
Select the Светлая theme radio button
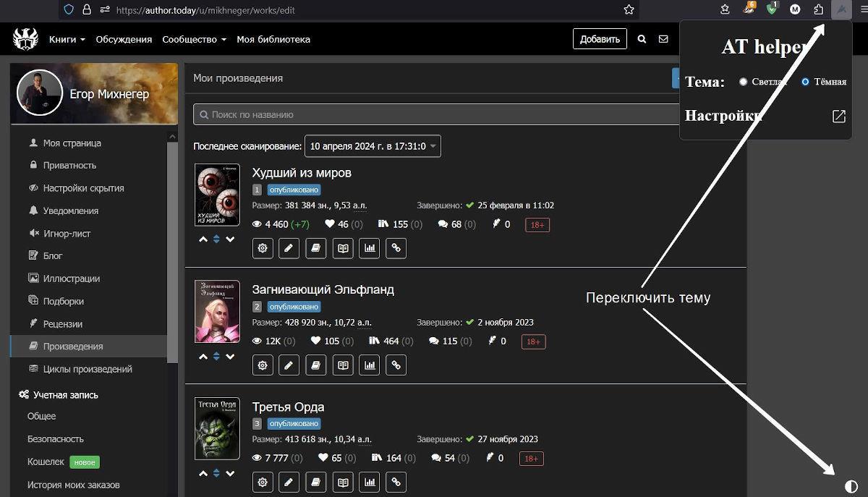pos(743,82)
